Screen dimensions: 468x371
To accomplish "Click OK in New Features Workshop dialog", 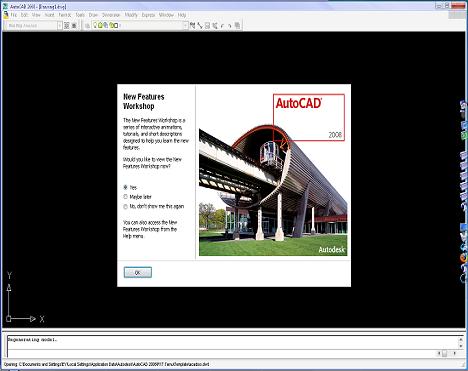I will pos(138,272).
